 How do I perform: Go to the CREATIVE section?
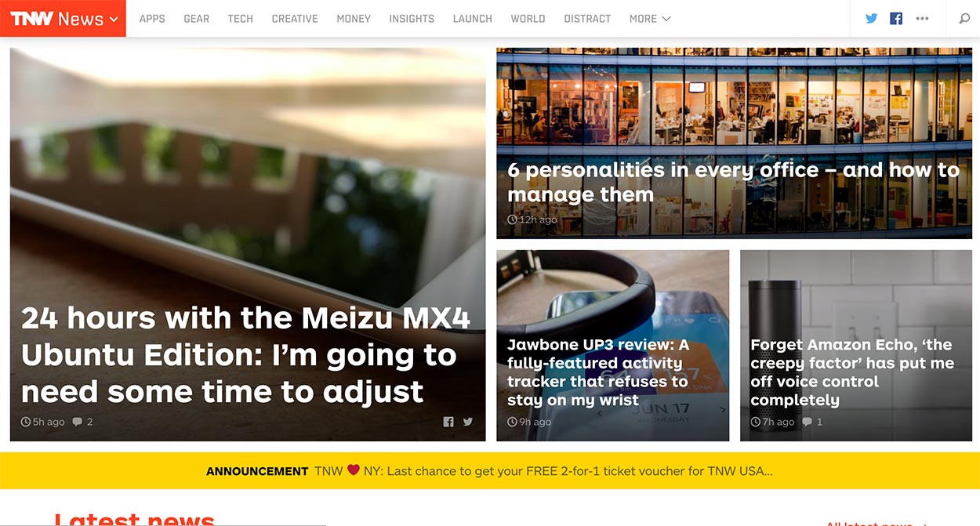(x=295, y=19)
